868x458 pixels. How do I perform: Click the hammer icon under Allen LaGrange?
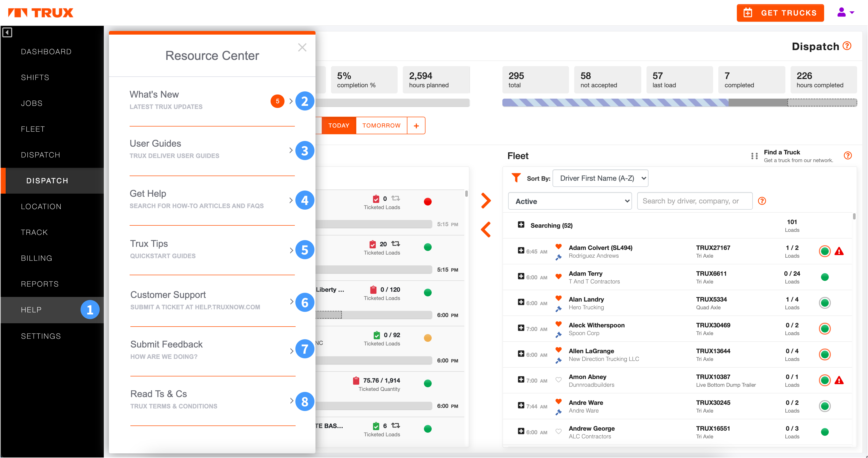coord(558,360)
